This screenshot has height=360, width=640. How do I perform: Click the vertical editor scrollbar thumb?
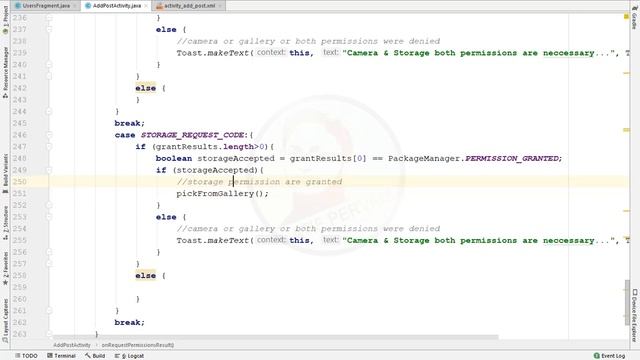tap(627, 302)
